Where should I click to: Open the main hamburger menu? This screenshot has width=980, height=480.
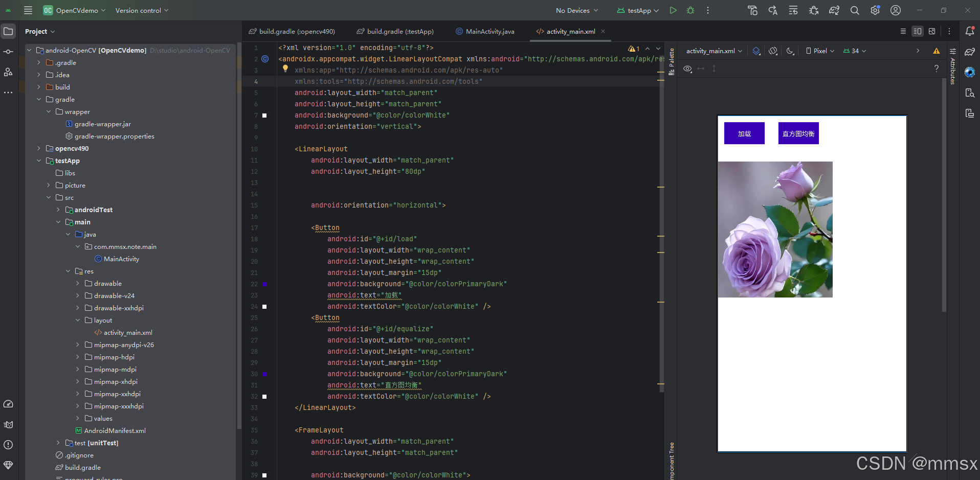tap(28, 10)
